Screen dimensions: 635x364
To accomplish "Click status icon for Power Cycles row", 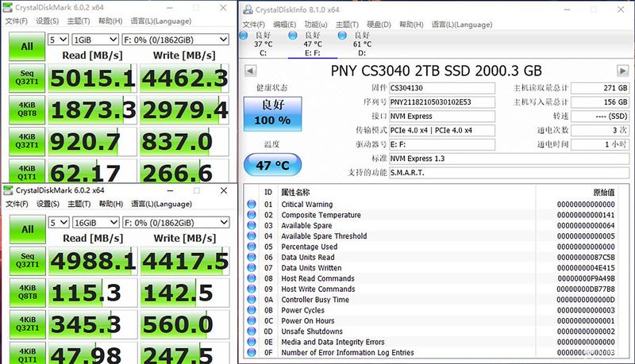I will pos(252,310).
